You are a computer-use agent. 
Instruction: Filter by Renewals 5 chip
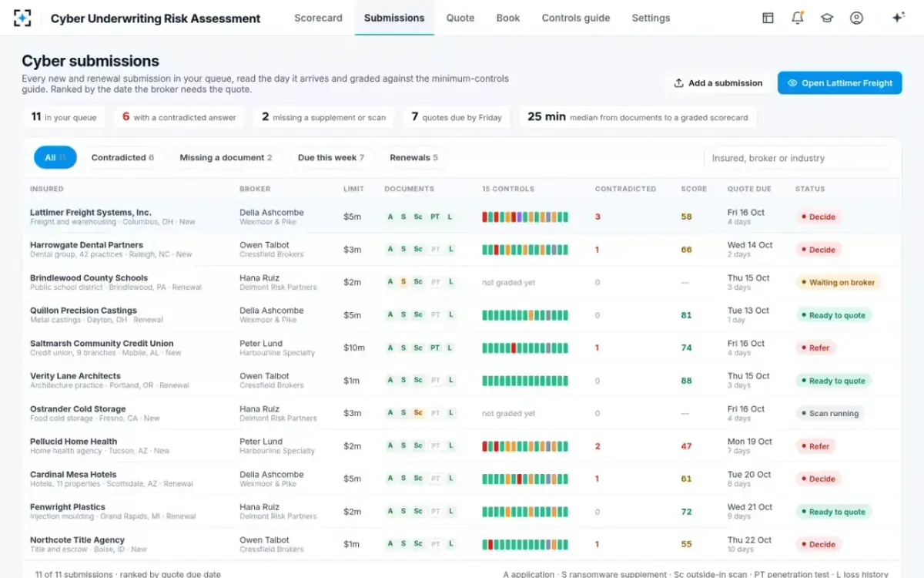coord(413,158)
